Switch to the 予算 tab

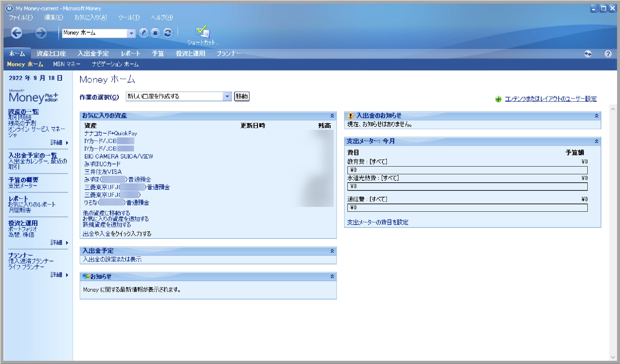(158, 54)
